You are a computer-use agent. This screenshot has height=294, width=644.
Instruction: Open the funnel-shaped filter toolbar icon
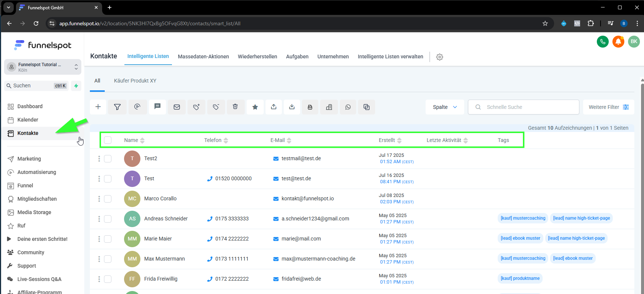pos(117,107)
